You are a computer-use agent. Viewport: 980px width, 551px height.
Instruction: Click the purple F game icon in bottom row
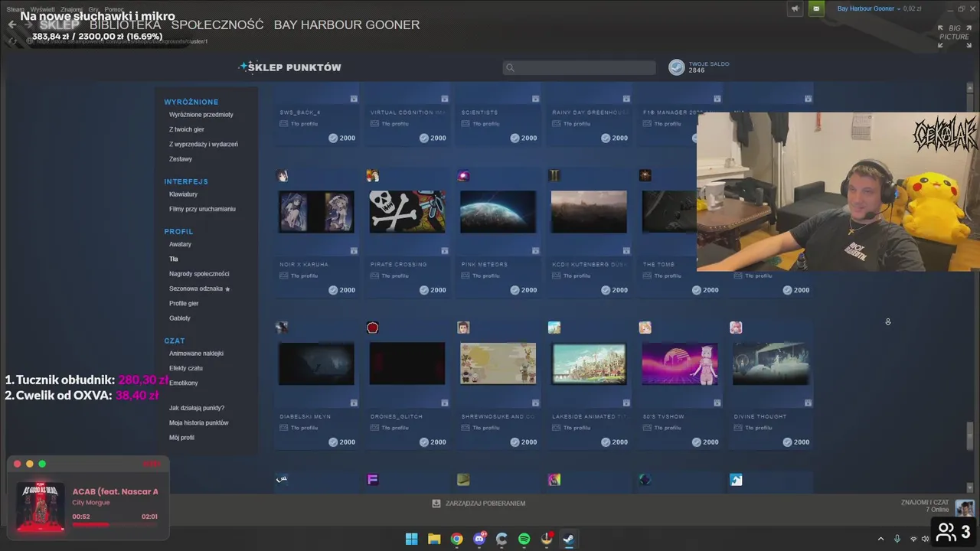point(373,480)
